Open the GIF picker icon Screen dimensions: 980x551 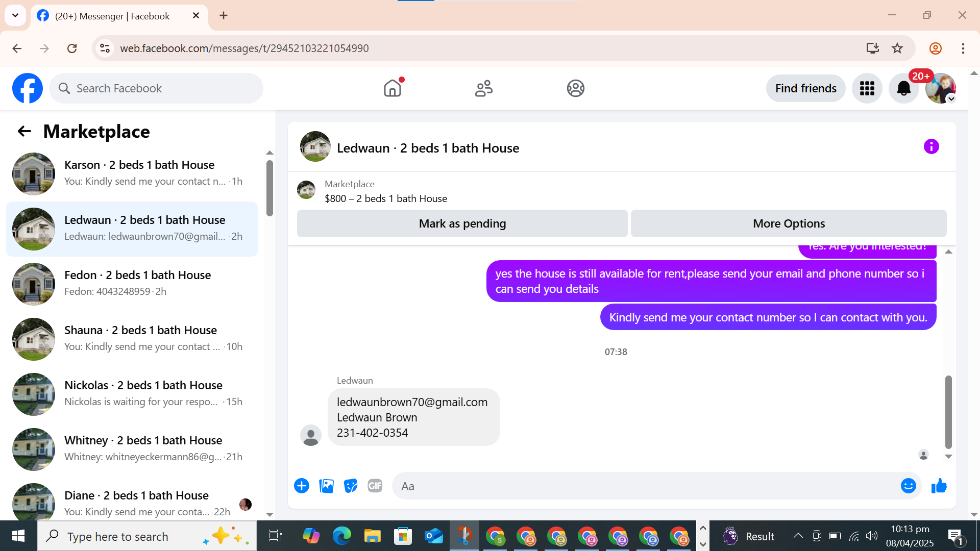point(375,486)
